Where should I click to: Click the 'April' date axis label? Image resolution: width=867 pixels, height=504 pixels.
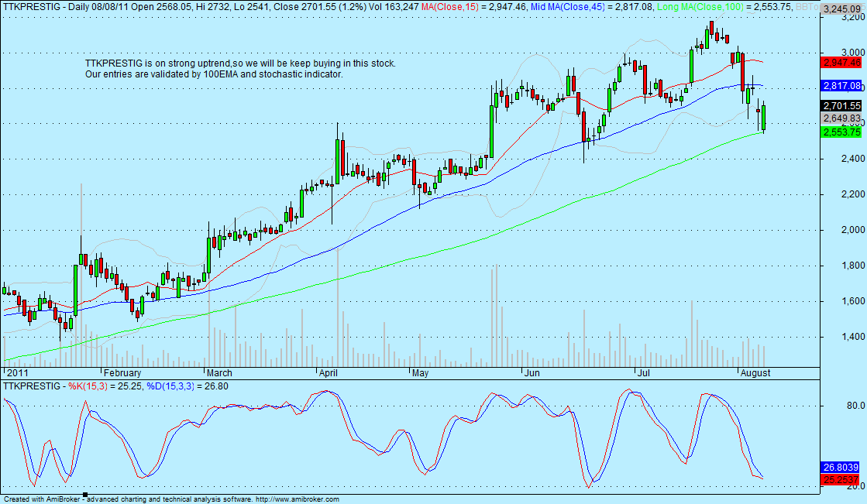329,373
